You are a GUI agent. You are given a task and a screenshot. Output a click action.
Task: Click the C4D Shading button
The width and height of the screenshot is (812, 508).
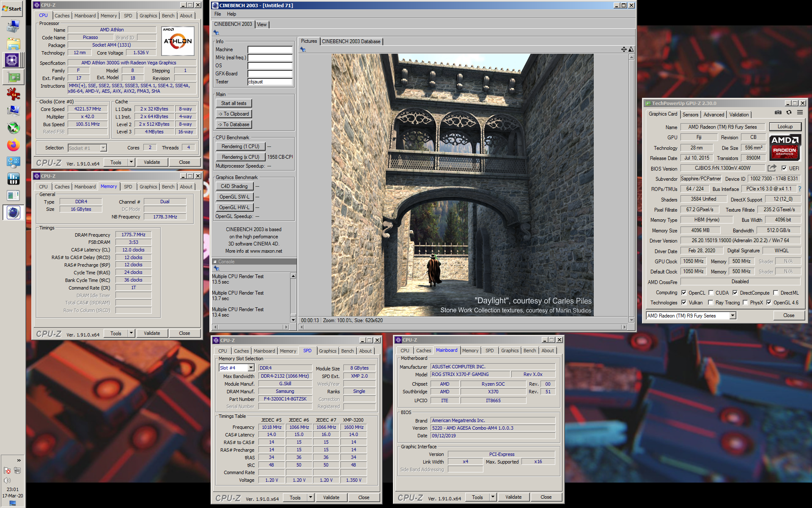click(234, 186)
